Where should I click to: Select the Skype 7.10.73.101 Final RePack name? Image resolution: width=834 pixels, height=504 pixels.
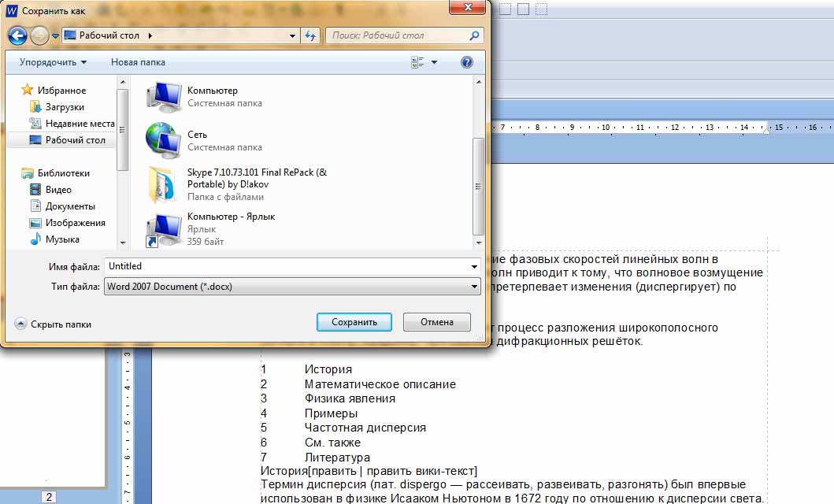(257, 178)
